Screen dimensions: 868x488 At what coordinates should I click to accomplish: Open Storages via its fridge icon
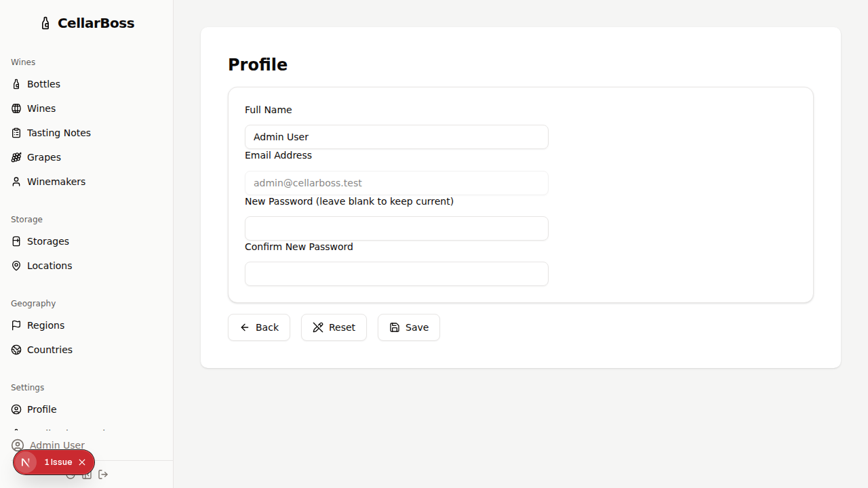click(16, 241)
